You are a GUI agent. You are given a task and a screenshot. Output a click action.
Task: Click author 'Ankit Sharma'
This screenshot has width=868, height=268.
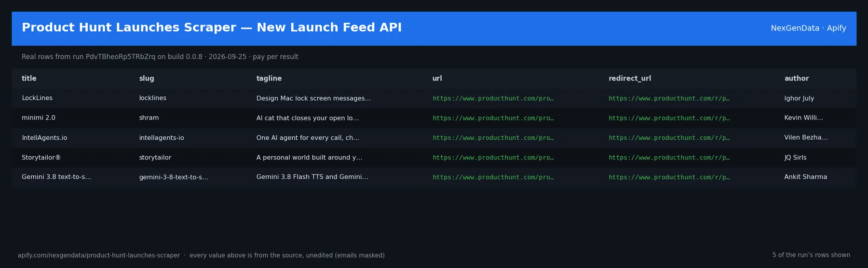(x=805, y=177)
